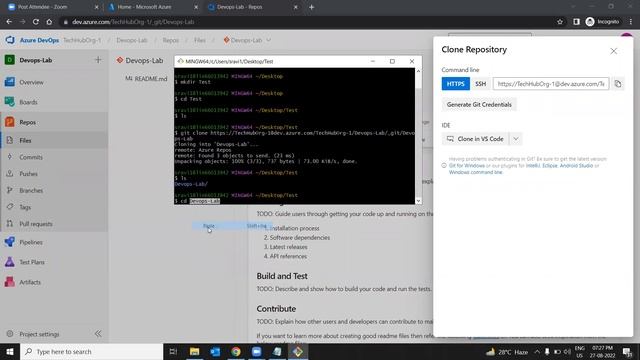Click Generate Git Credentials
640x360 pixels.
479,104
